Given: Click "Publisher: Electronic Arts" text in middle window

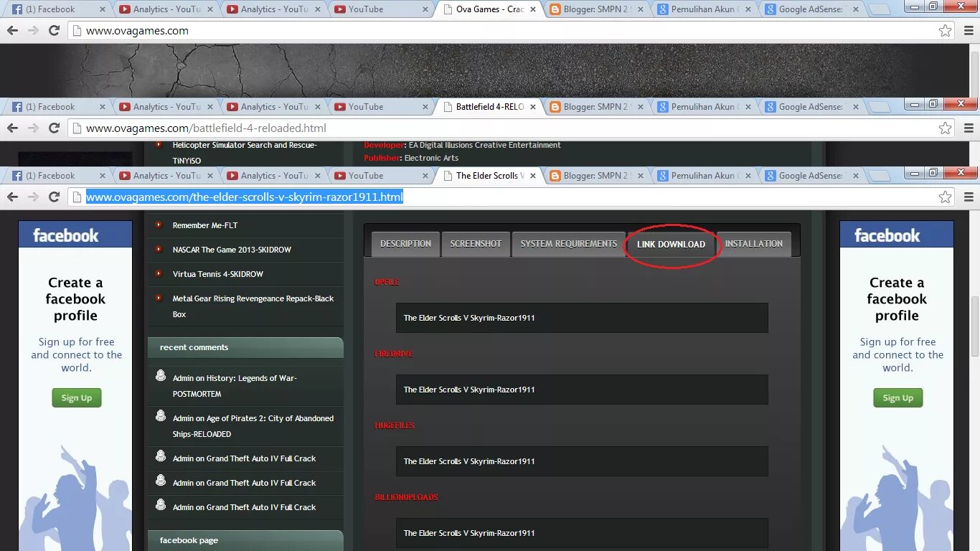Looking at the screenshot, I should coord(411,158).
